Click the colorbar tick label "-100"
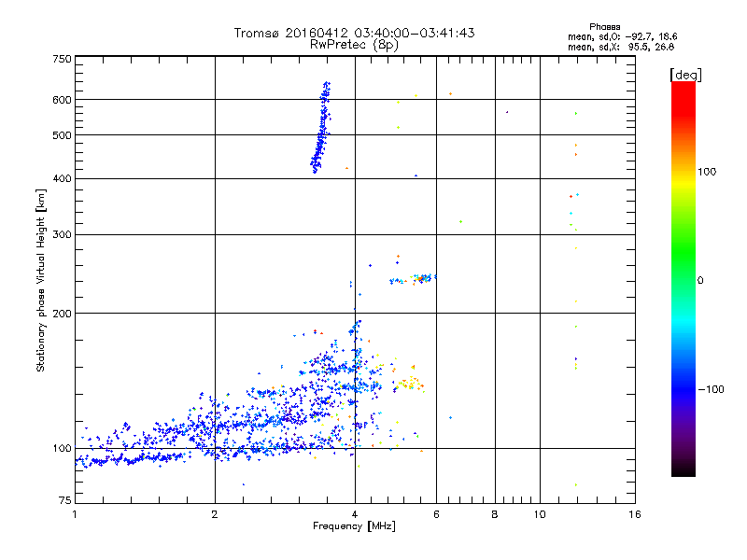 point(711,389)
